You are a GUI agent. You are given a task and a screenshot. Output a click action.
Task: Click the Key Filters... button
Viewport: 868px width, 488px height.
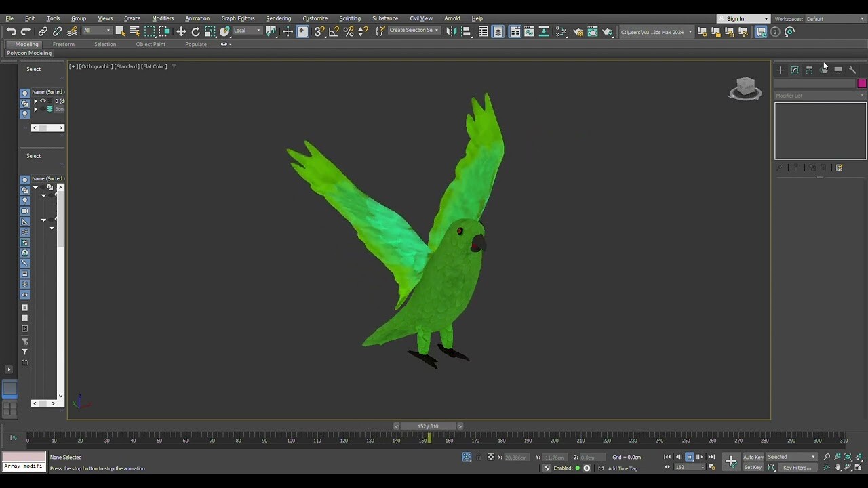click(796, 468)
